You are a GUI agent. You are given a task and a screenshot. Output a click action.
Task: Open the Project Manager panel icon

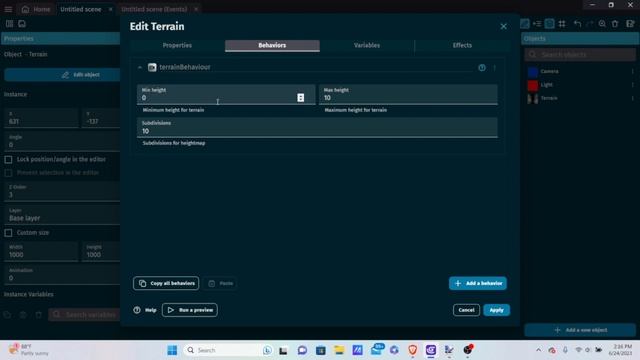(x=9, y=24)
